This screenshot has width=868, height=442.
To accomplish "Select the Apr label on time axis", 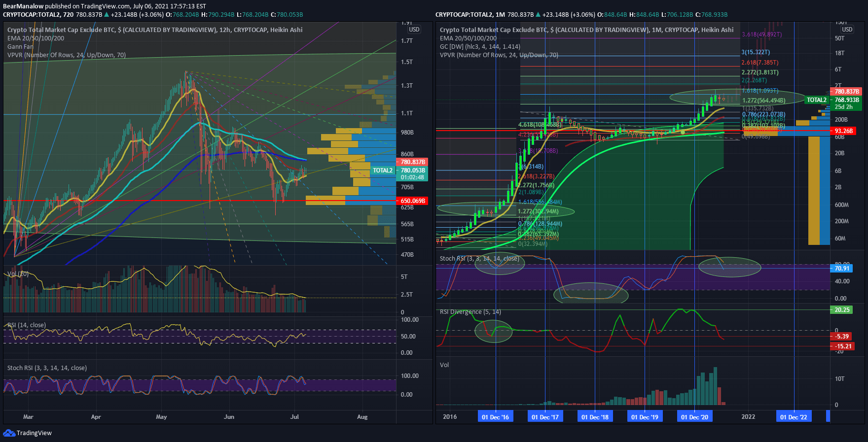I will pyautogui.click(x=96, y=417).
